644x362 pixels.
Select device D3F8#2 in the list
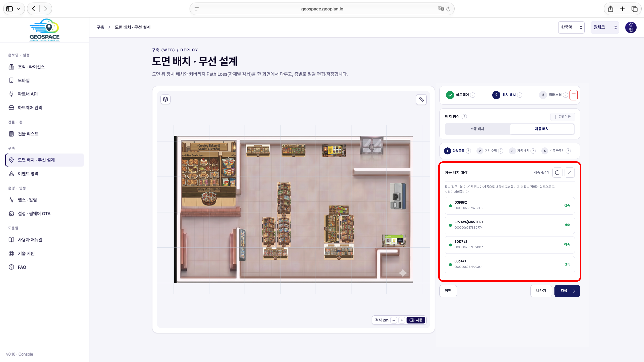point(509,205)
